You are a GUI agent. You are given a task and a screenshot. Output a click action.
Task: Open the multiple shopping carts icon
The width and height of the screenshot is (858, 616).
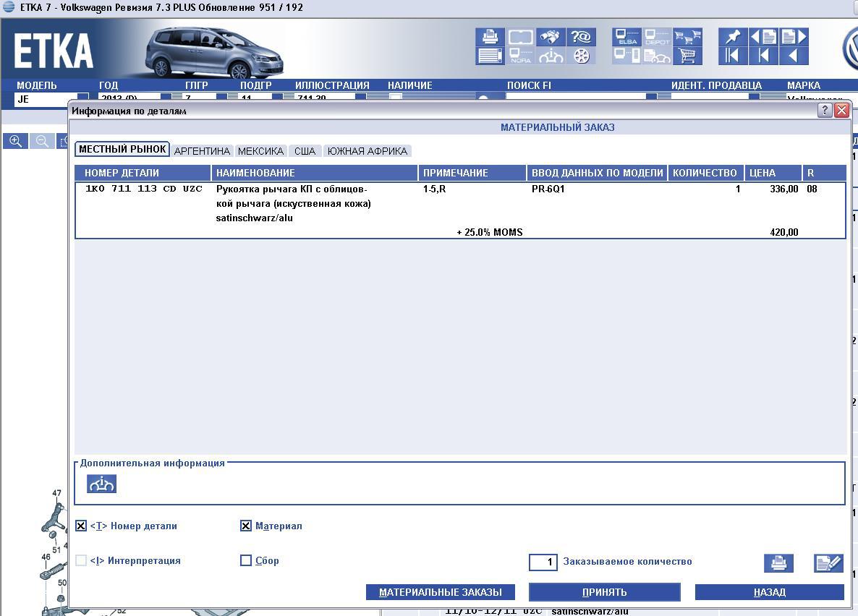688,37
